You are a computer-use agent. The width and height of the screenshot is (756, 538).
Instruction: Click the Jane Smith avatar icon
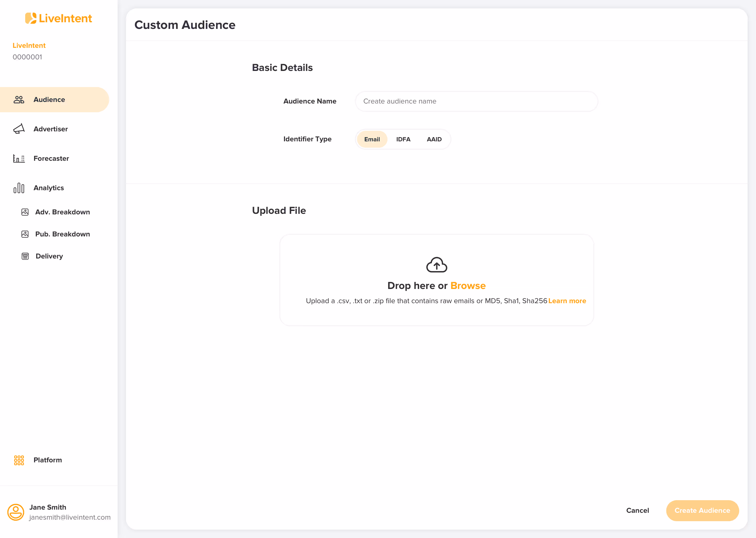click(15, 512)
